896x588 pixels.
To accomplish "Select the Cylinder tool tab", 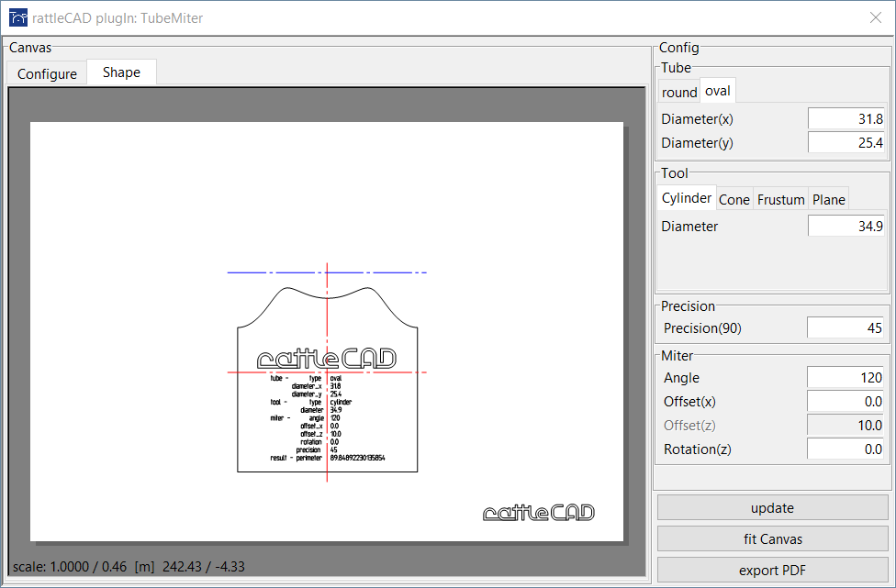I will [x=687, y=198].
